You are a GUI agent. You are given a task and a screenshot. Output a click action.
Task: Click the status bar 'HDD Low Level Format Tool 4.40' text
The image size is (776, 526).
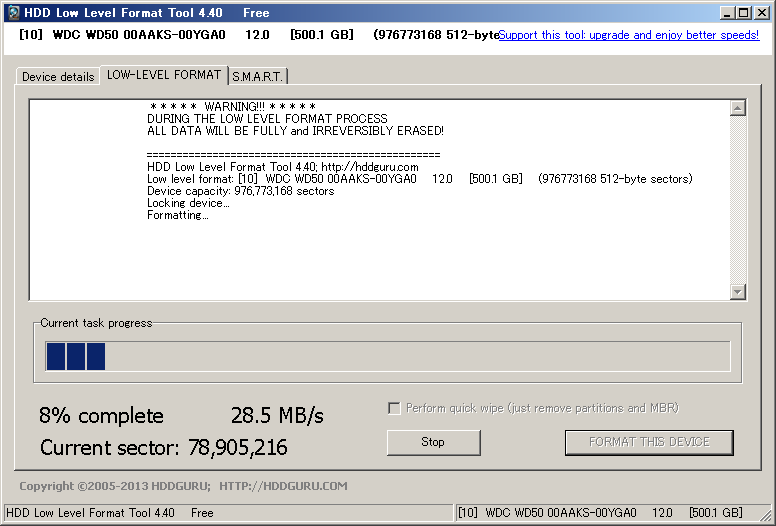(90, 513)
